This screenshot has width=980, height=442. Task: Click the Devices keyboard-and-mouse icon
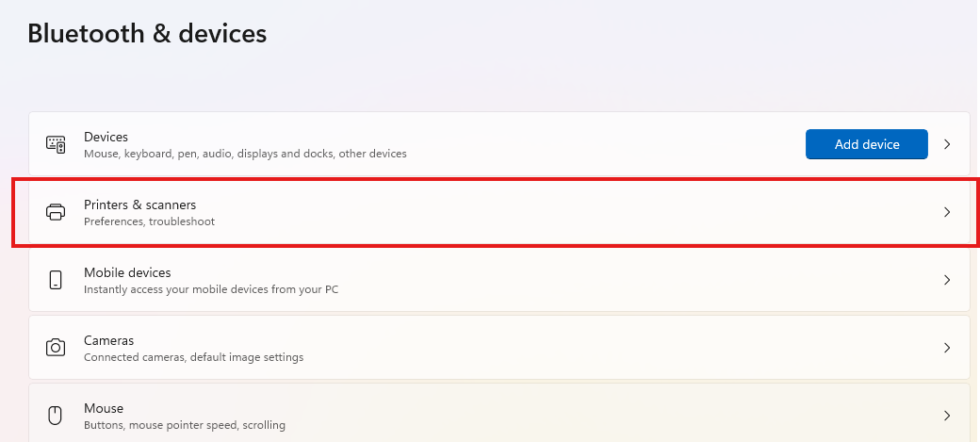56,144
